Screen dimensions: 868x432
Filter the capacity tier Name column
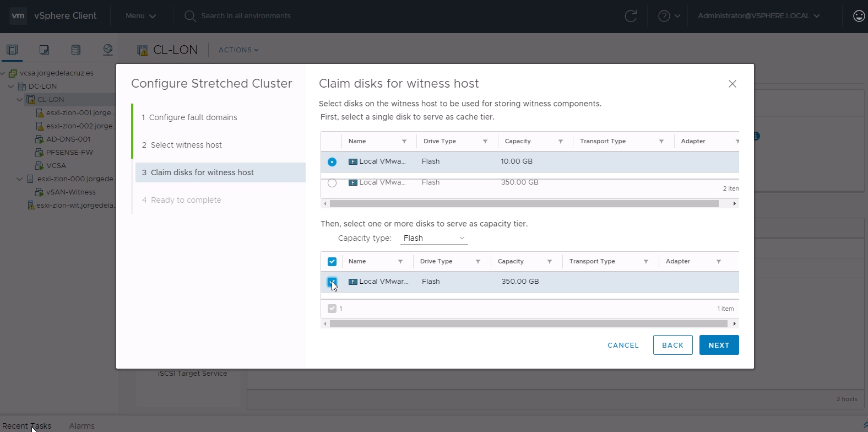coord(400,262)
